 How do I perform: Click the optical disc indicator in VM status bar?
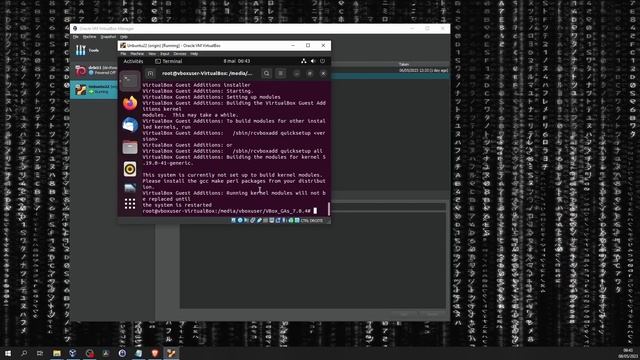[240, 220]
